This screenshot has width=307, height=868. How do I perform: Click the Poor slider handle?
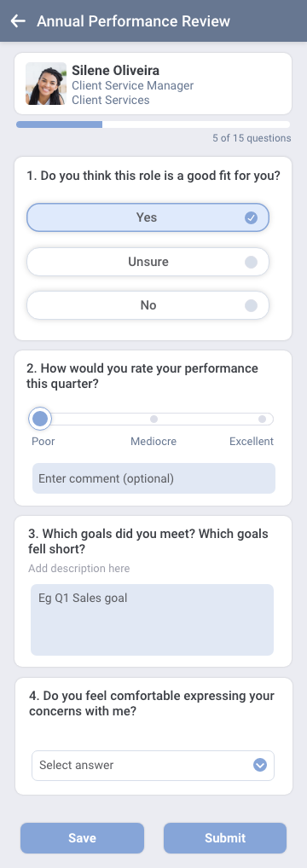tap(40, 419)
